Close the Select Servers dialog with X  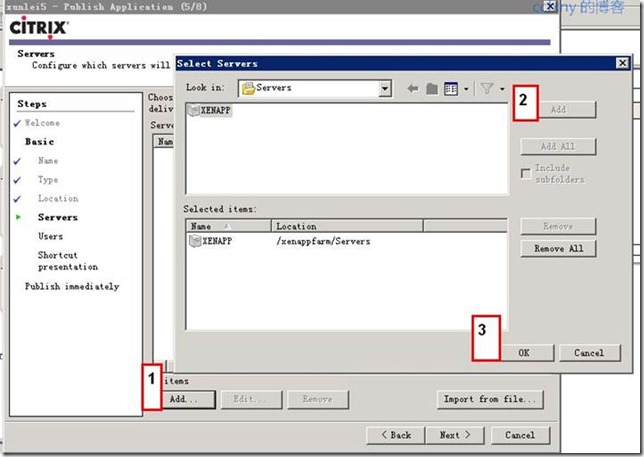[622, 63]
